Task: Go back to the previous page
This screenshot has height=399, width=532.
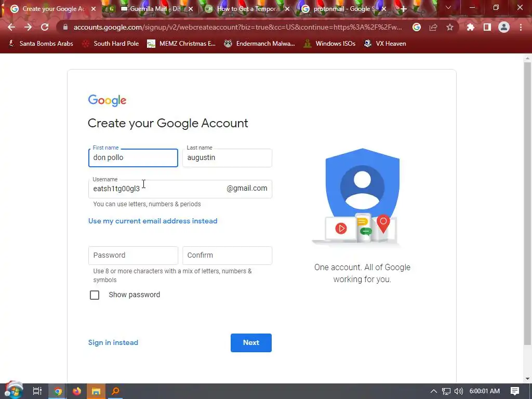Action: 11,27
